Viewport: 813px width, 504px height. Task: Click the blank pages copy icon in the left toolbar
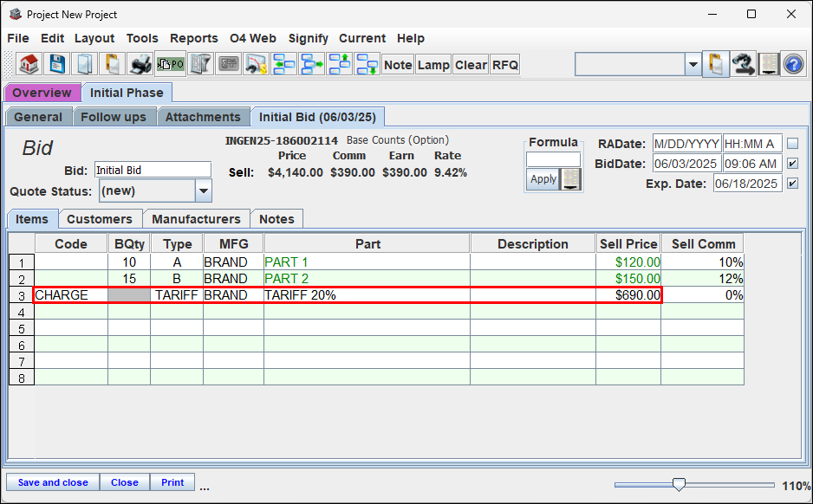click(85, 65)
